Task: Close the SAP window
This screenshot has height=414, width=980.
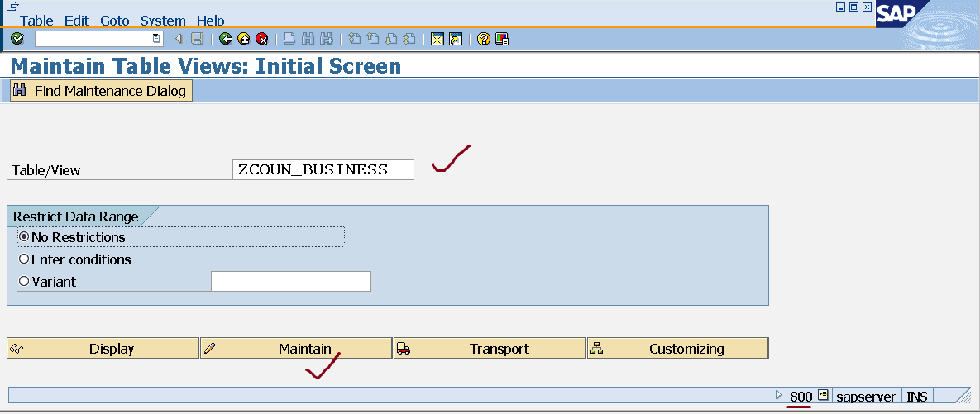Action: pos(867,7)
